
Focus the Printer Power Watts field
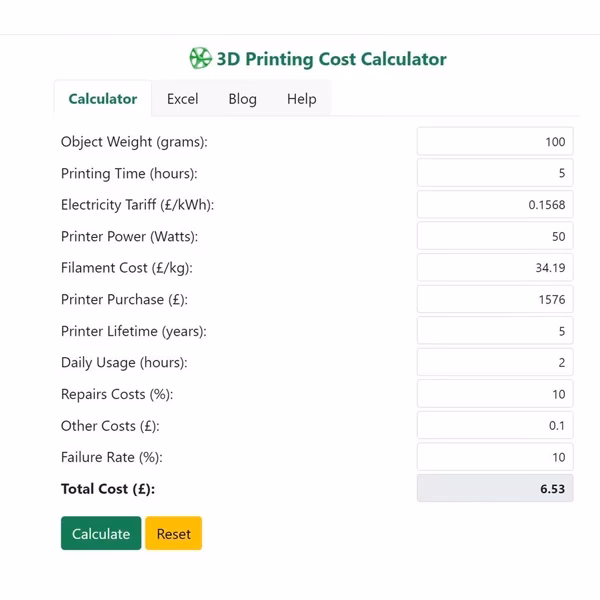(x=494, y=237)
